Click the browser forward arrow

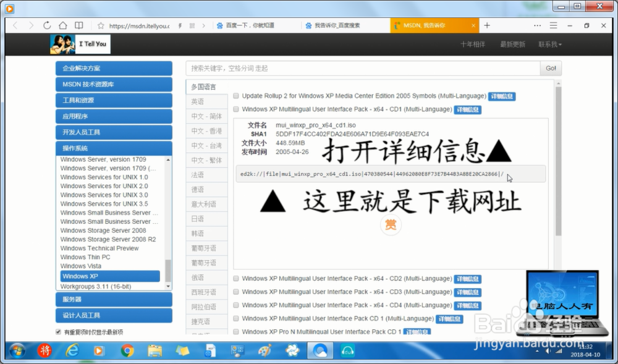click(31, 25)
